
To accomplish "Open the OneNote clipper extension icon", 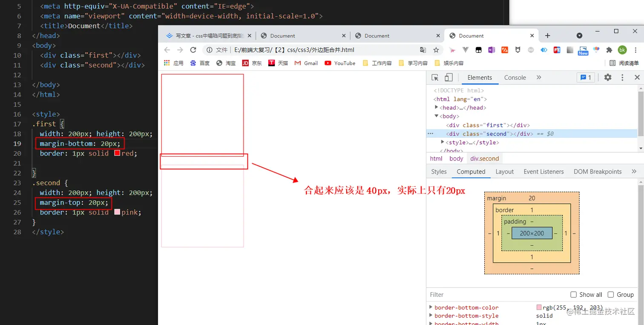I will click(492, 50).
